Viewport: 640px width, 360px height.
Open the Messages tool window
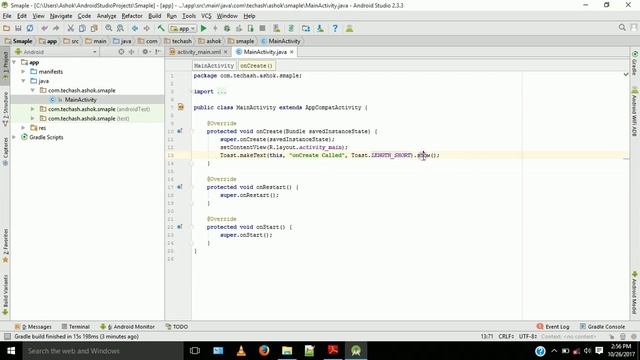coord(33,327)
